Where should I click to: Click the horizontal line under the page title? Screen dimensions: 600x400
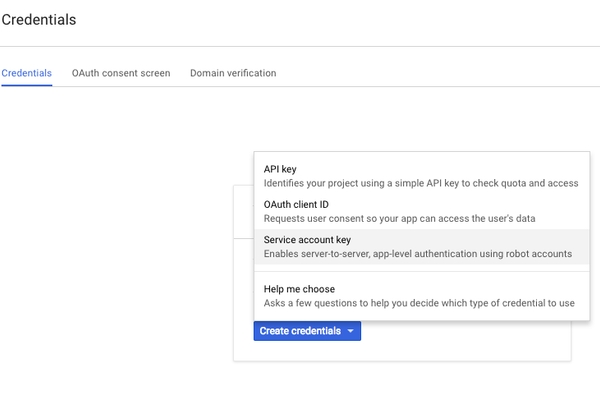pyautogui.click(x=300, y=46)
